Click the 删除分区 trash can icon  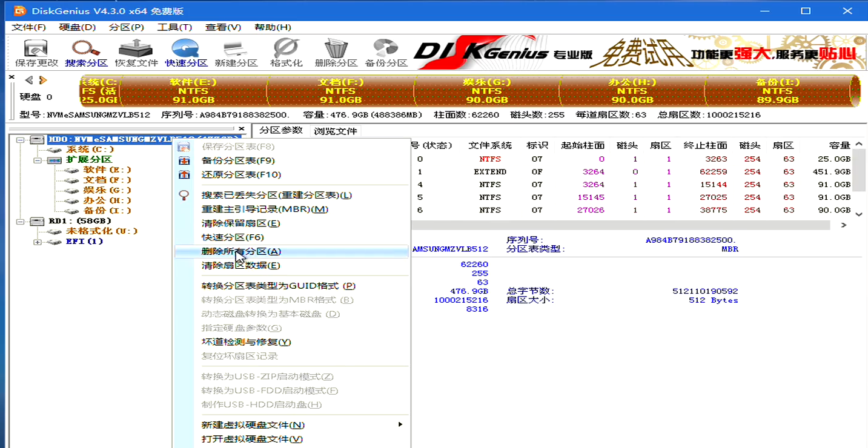tap(336, 53)
